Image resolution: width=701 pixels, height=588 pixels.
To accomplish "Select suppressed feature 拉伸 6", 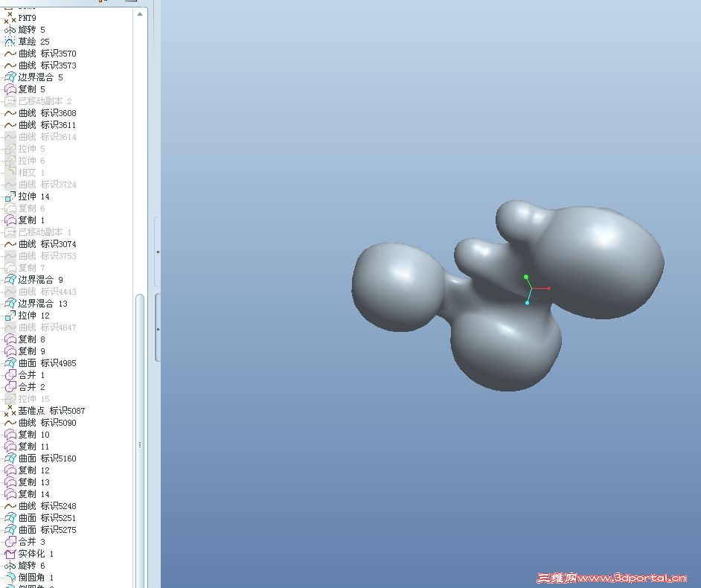I will click(x=32, y=161).
